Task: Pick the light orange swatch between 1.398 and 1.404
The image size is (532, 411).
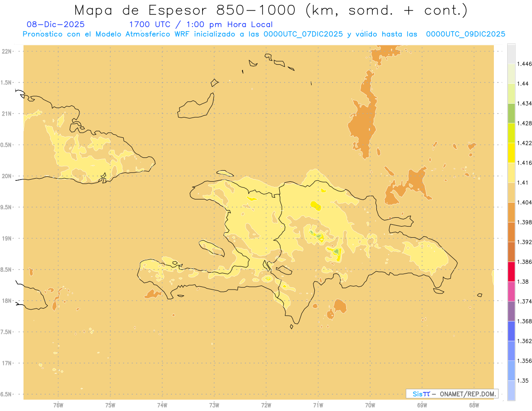Action: [x=511, y=212]
